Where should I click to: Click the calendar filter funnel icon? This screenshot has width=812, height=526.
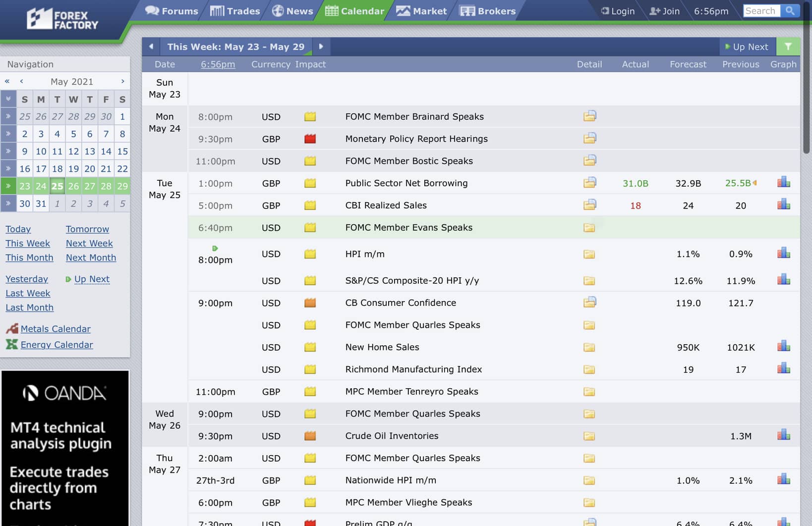click(x=788, y=47)
